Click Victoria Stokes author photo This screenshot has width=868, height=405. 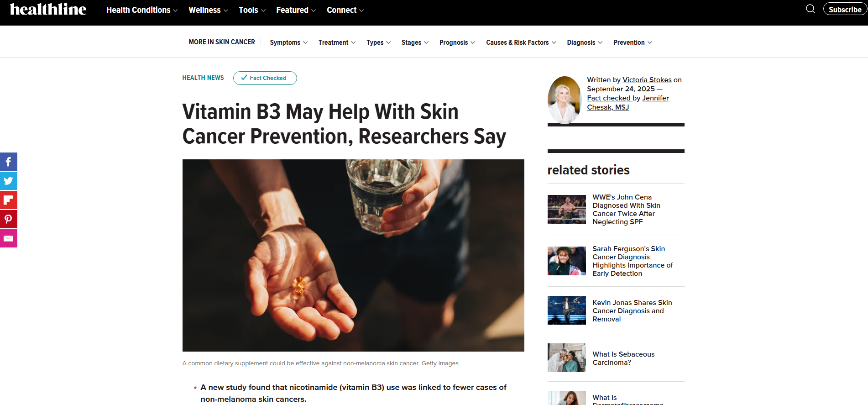tap(565, 100)
